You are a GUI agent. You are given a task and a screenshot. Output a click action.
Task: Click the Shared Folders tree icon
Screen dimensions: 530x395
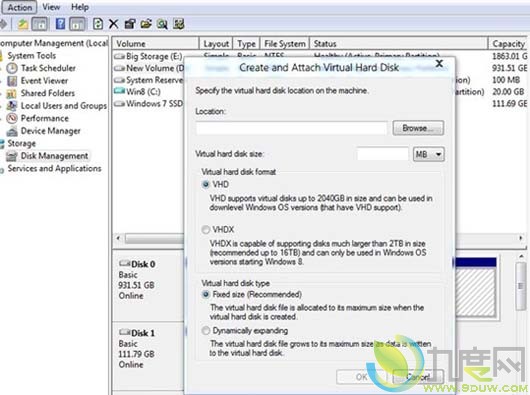[x=11, y=94]
